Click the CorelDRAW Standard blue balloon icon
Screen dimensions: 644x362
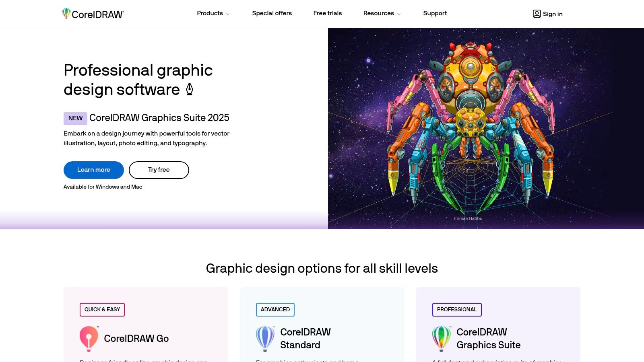pos(265,339)
